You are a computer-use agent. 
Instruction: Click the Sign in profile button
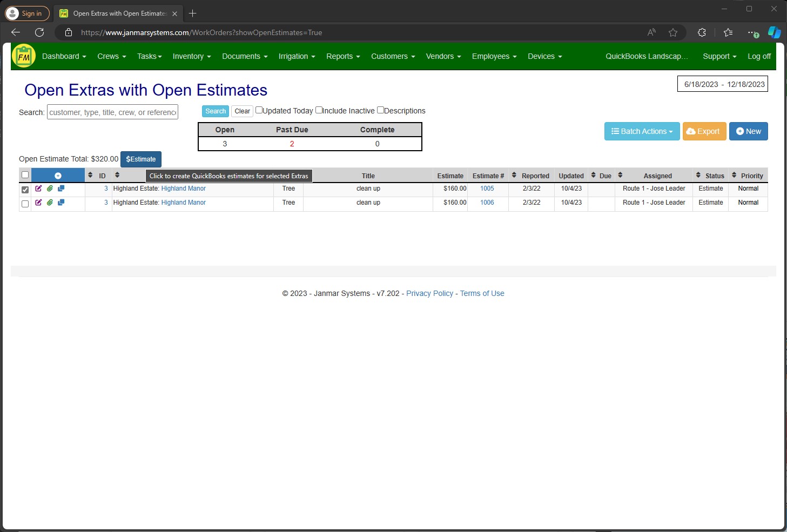[x=27, y=14]
